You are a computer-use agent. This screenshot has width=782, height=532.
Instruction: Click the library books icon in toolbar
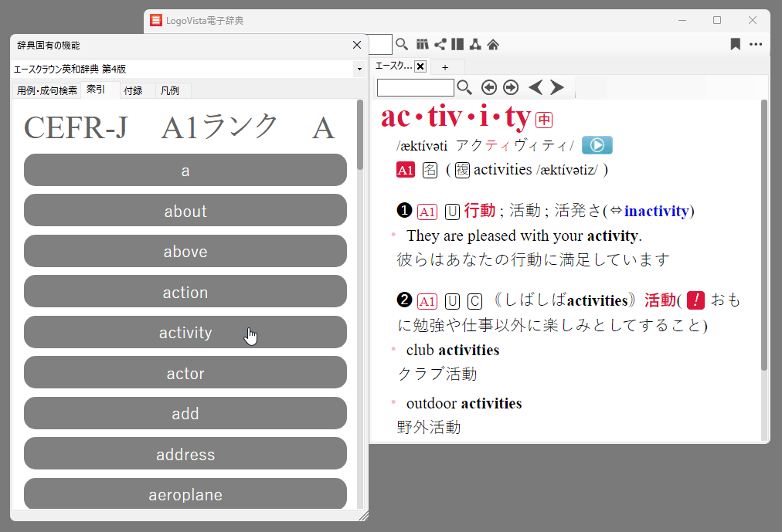(x=423, y=44)
